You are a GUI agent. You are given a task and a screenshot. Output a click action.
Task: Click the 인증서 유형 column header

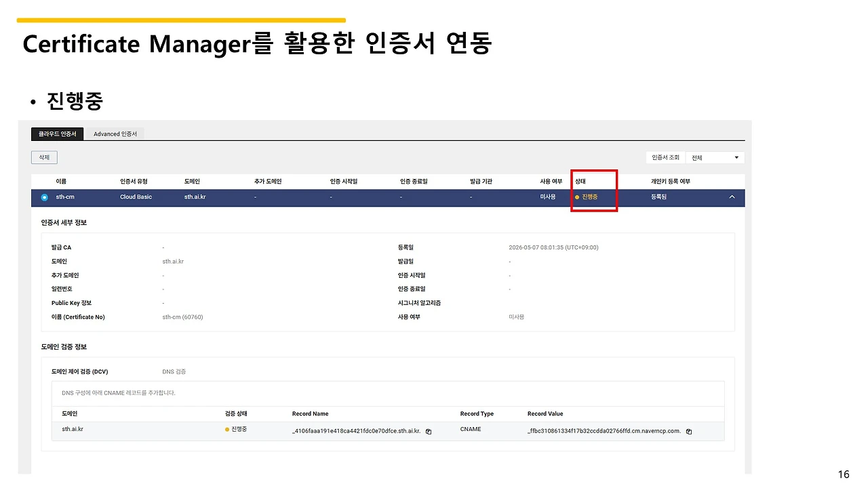134,182
